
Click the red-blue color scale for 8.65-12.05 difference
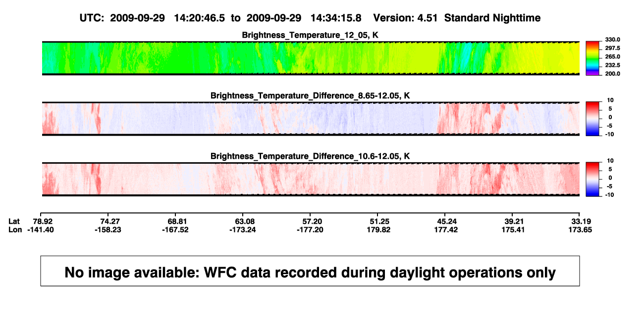tap(592, 119)
